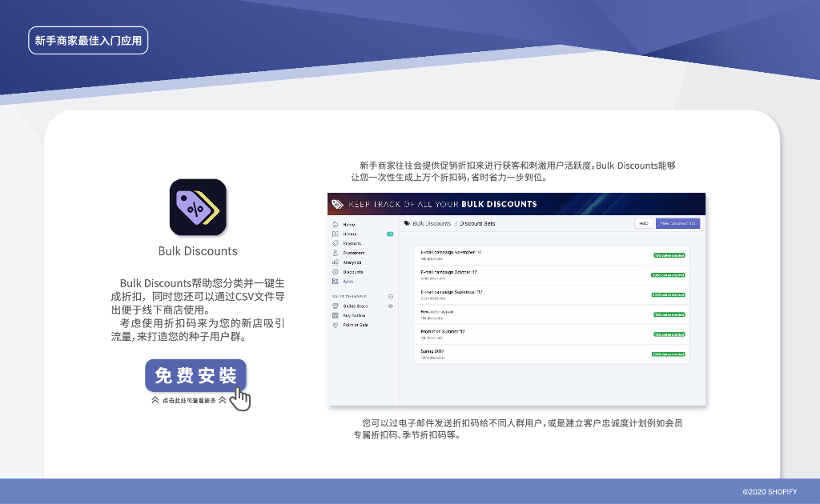Click the add sales channel plus icon
The image size is (820, 504).
pos(390,297)
